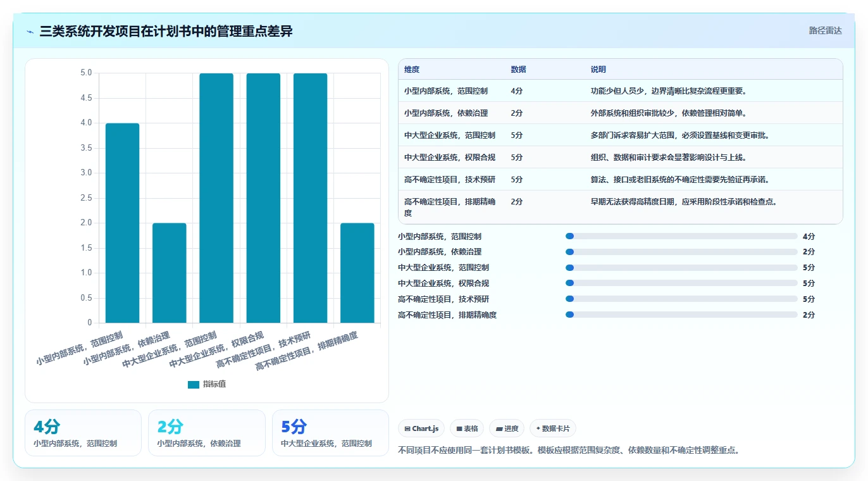
Task: Click the page title 三类系统开发项目在计划书中的管理重点差异
Action: coord(166,31)
